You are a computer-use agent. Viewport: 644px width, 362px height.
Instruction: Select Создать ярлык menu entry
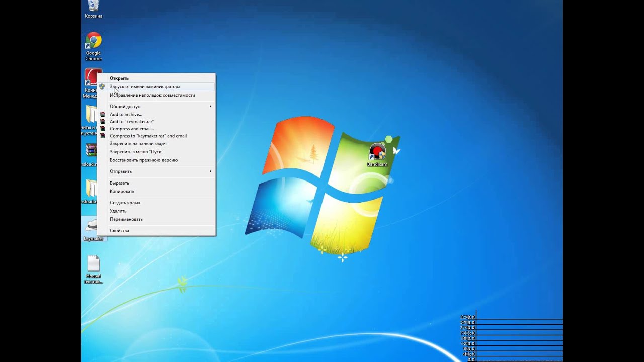(x=156, y=203)
